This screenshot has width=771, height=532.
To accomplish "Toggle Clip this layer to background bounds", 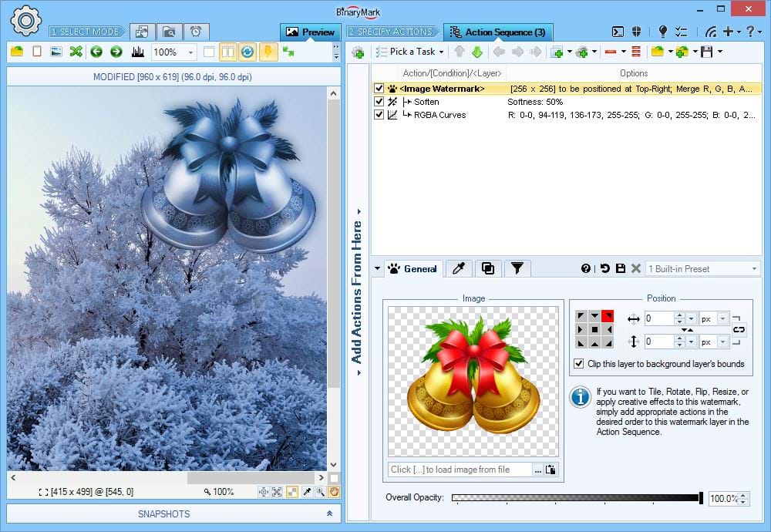I will click(580, 364).
